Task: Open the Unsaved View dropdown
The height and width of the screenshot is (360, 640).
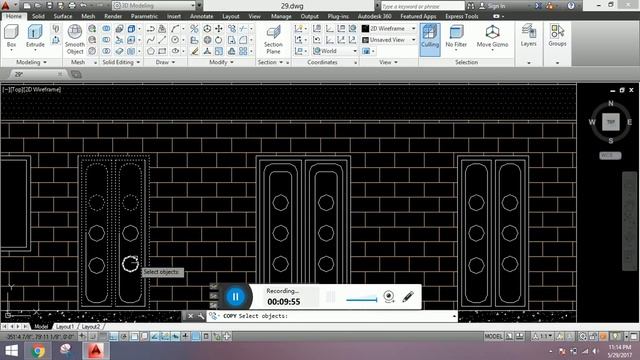Action: point(389,40)
